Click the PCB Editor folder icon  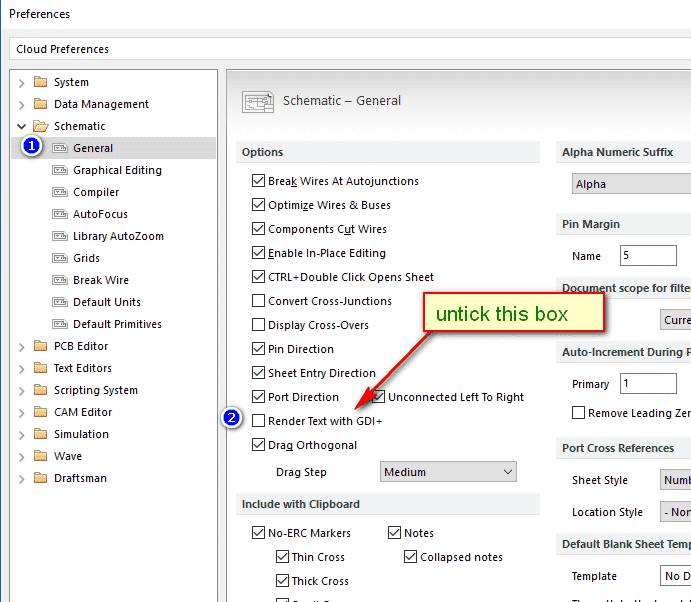click(x=40, y=346)
